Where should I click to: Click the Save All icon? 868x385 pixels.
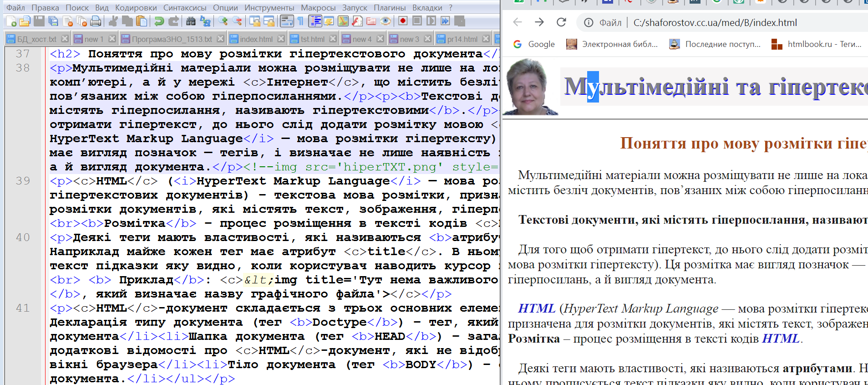53,21
